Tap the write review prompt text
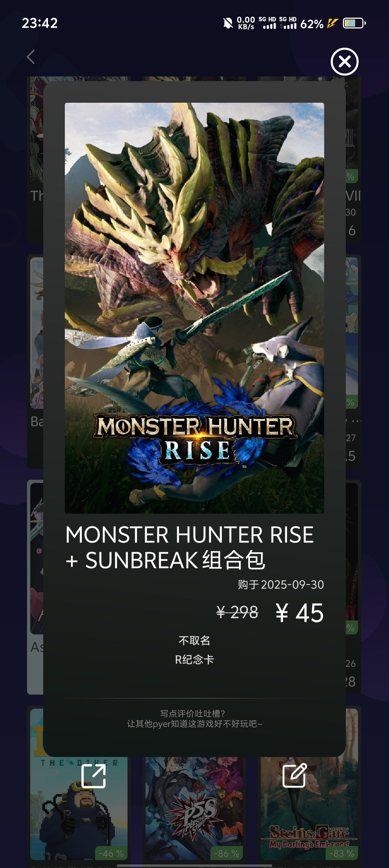The image size is (389, 868). click(194, 718)
